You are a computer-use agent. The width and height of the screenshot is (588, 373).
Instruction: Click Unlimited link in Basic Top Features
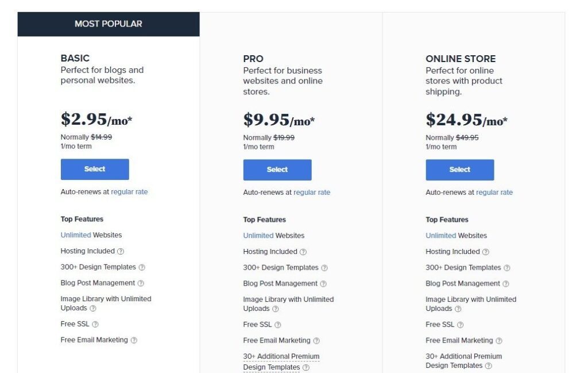click(x=76, y=235)
